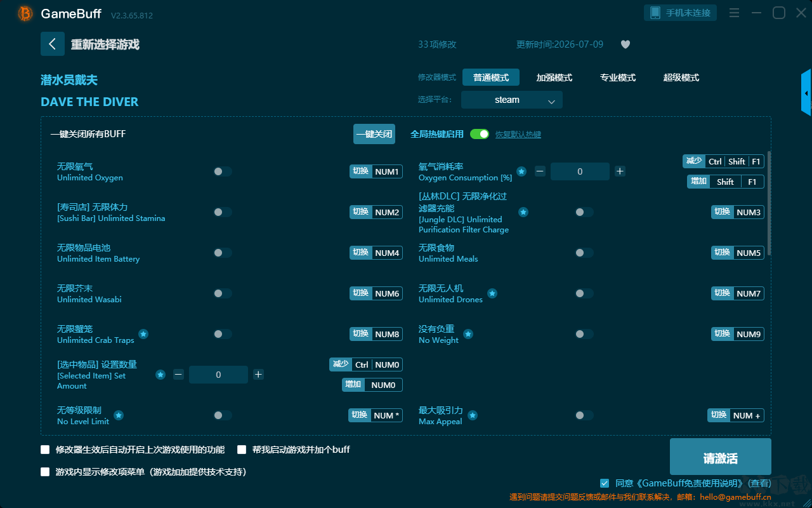Click NUM9 hotkey for No Weight

click(738, 334)
